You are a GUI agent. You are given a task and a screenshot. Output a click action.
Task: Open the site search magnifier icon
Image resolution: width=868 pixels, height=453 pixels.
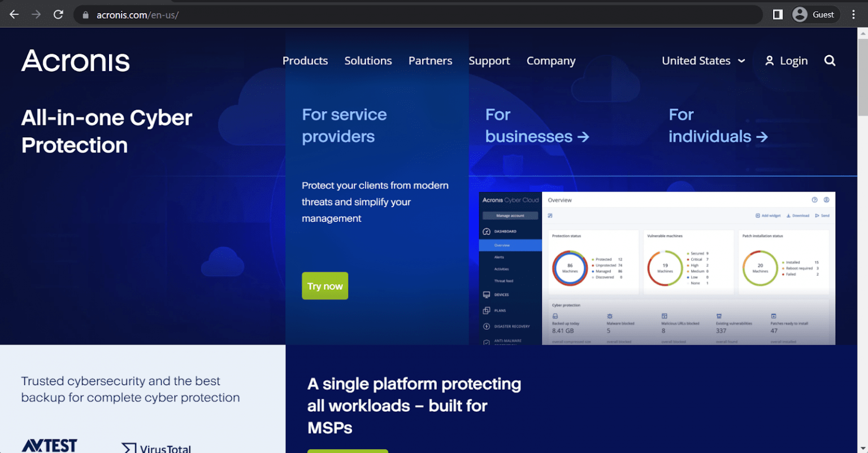coord(829,60)
